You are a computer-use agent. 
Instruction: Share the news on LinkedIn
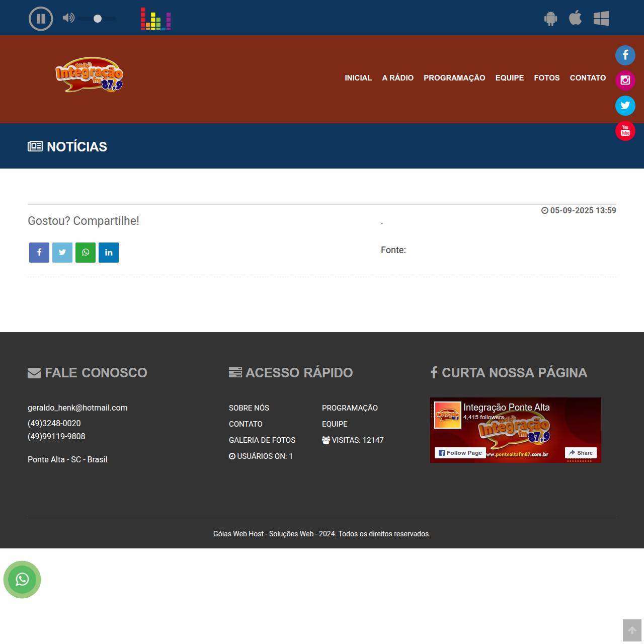click(x=109, y=253)
